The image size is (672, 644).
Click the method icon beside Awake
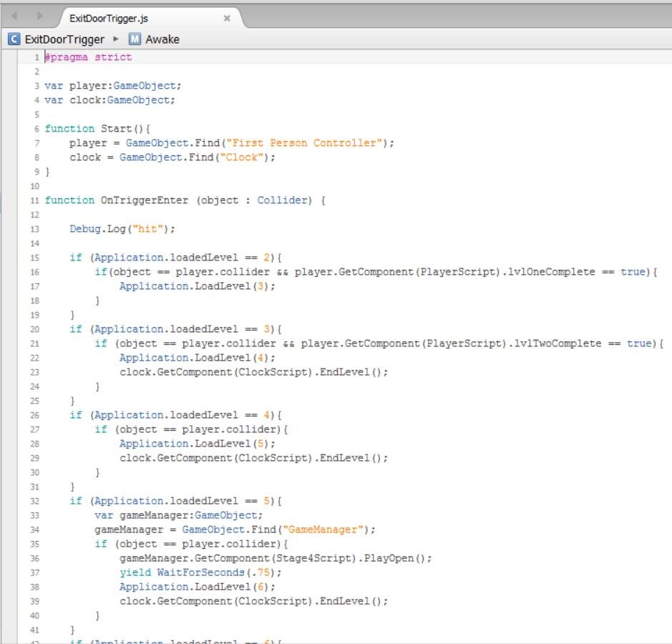135,39
